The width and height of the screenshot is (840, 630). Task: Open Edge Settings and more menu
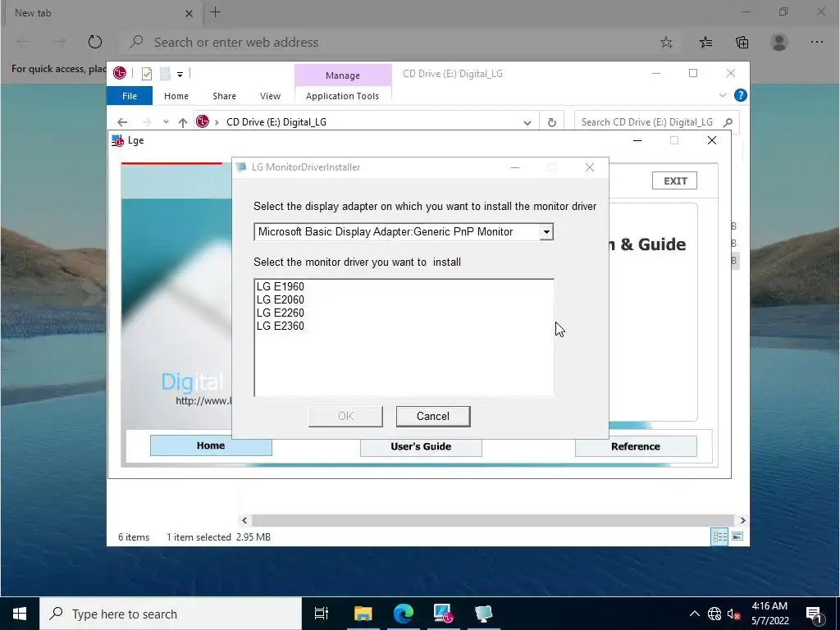[x=816, y=42]
